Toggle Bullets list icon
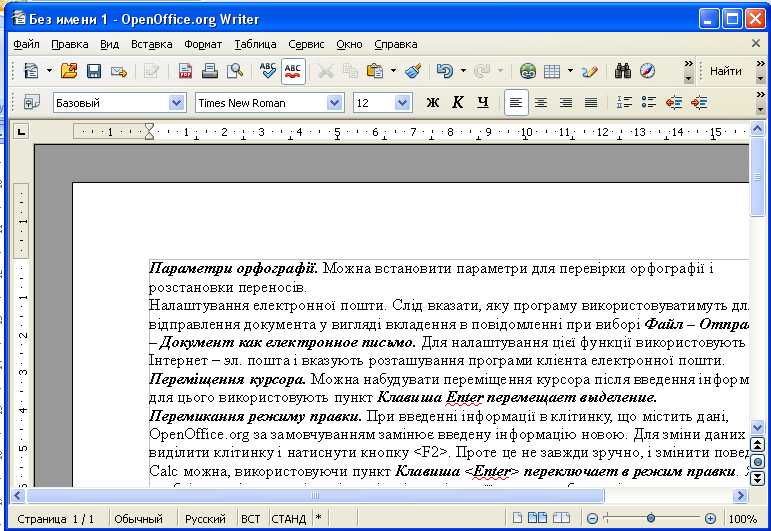 point(649,102)
